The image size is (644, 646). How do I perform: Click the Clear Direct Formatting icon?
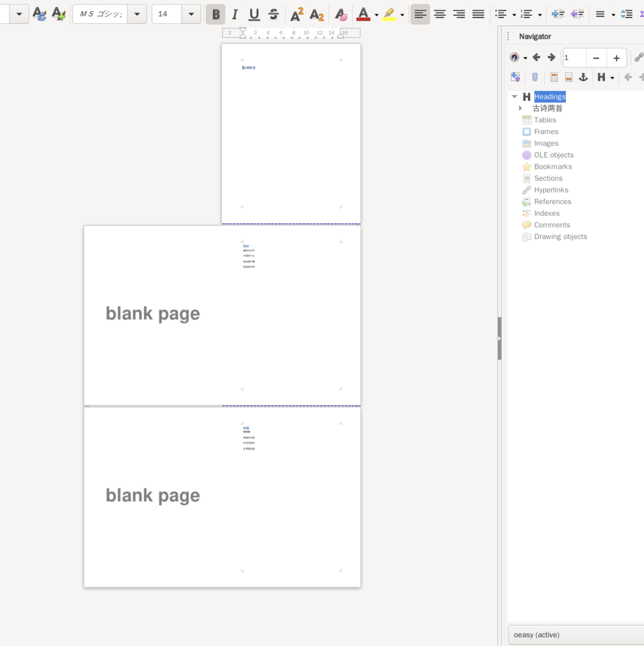coord(341,14)
